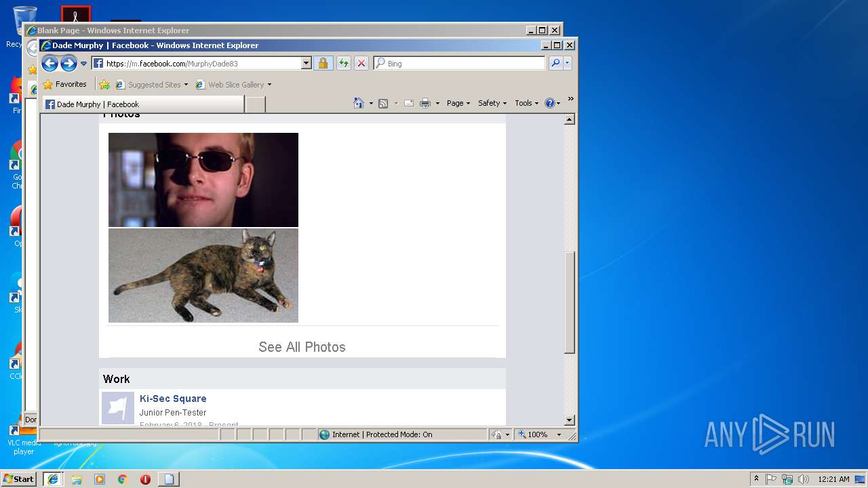This screenshot has width=868, height=488.
Task: Refresh the page using the green arrows
Action: pos(344,64)
